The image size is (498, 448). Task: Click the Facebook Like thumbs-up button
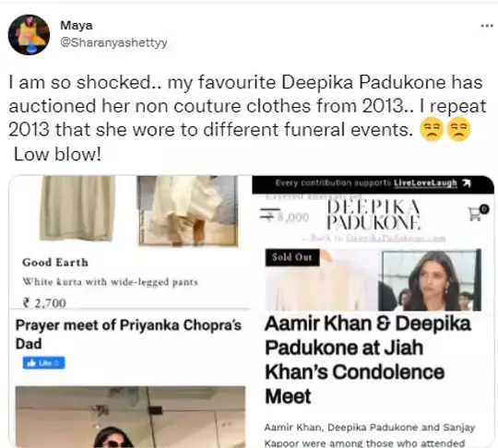click(x=44, y=363)
